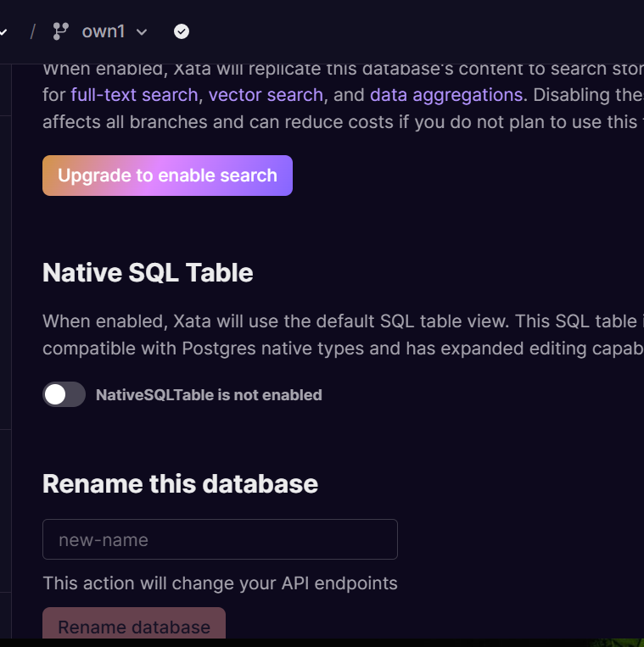Click the white checkmark status badge
644x647 pixels.
click(x=182, y=31)
